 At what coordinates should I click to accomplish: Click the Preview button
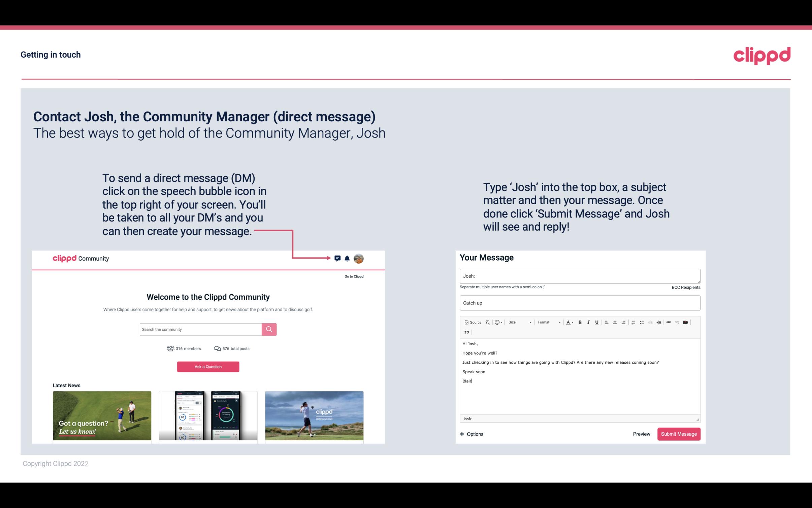click(641, 434)
